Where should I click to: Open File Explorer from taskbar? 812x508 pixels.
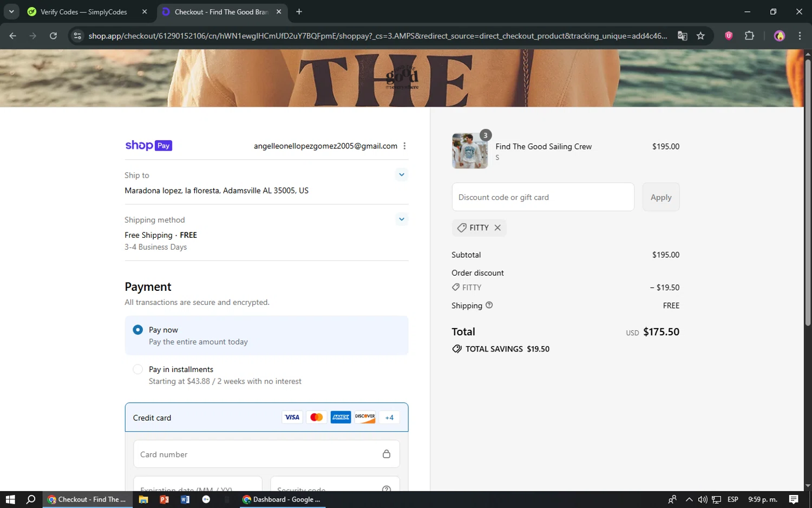pyautogui.click(x=143, y=499)
